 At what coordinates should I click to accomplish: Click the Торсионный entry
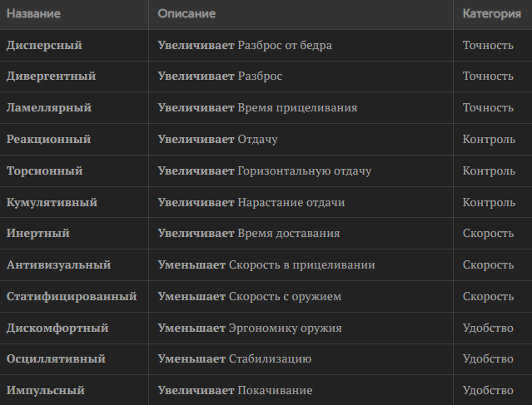pos(44,171)
